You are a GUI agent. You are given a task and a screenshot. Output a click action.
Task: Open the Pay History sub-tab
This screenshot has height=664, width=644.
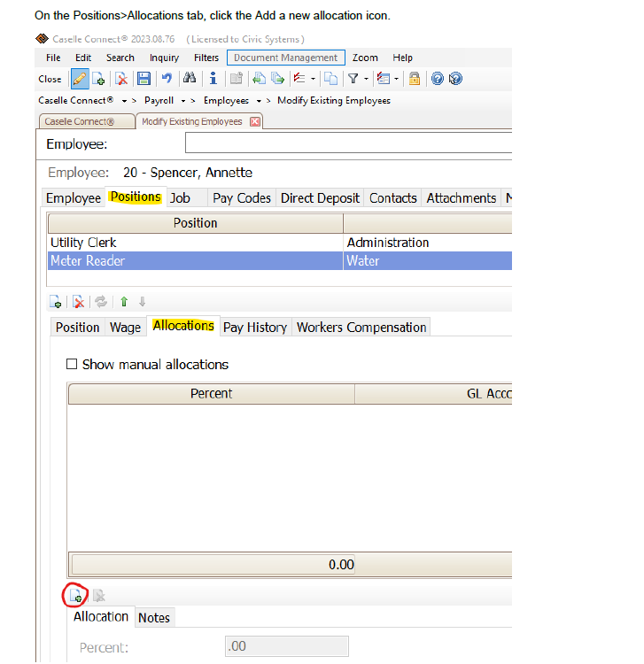(255, 327)
